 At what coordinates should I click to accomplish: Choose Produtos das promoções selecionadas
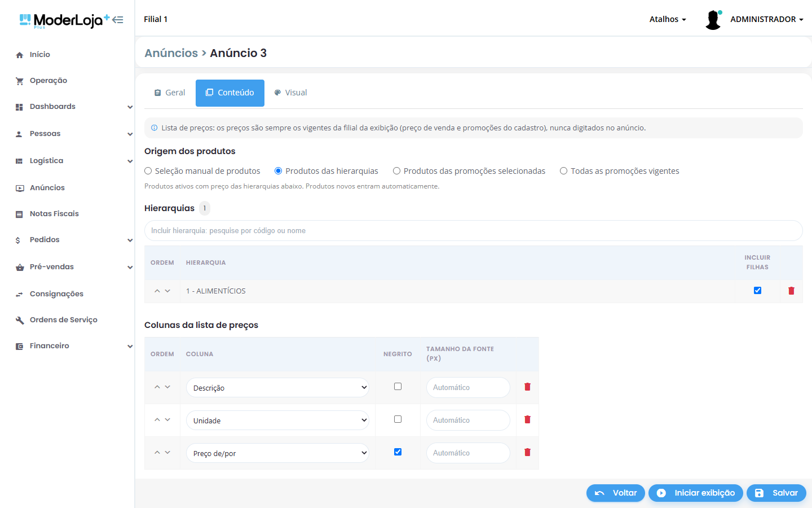click(396, 171)
